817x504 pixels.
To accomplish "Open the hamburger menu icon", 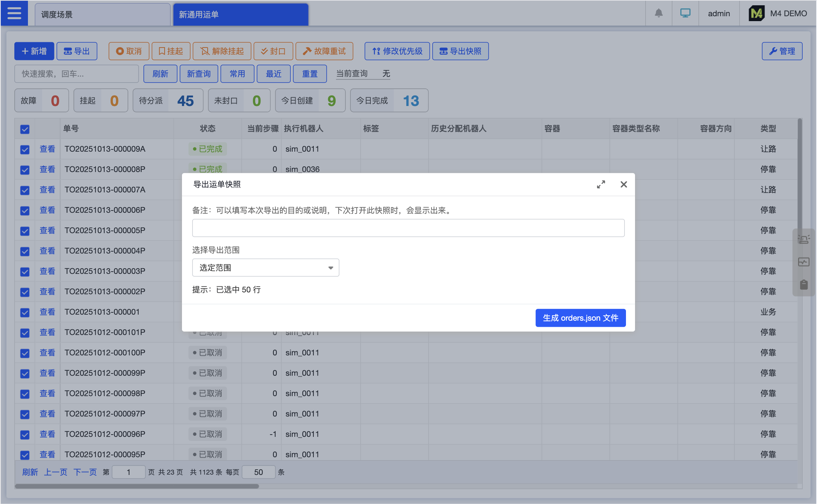I will point(14,13).
